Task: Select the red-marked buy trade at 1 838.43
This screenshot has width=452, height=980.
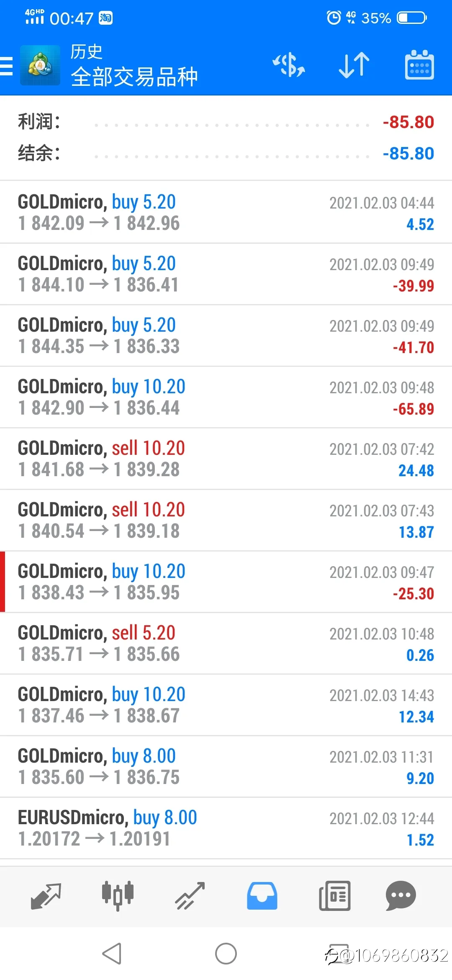Action: (226, 582)
